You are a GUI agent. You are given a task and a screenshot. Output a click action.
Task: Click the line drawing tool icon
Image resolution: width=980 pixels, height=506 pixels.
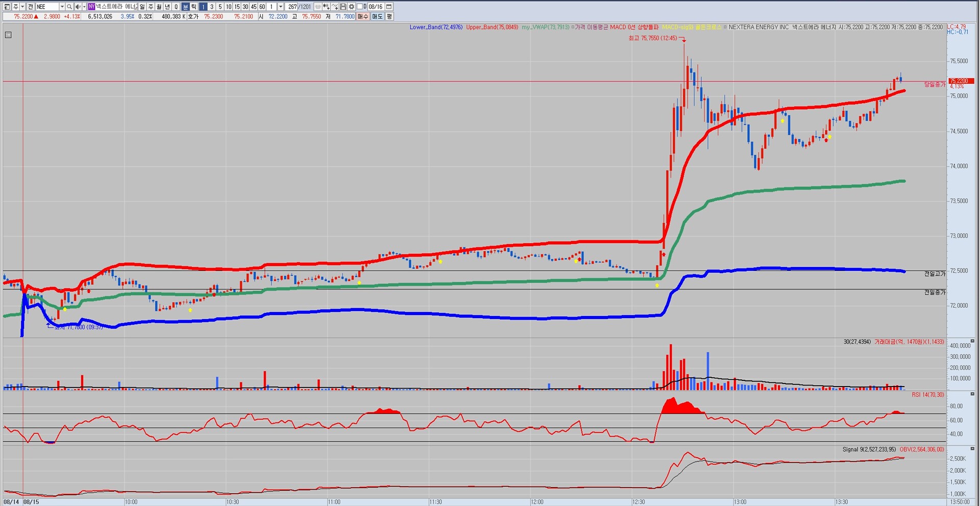pos(335,7)
